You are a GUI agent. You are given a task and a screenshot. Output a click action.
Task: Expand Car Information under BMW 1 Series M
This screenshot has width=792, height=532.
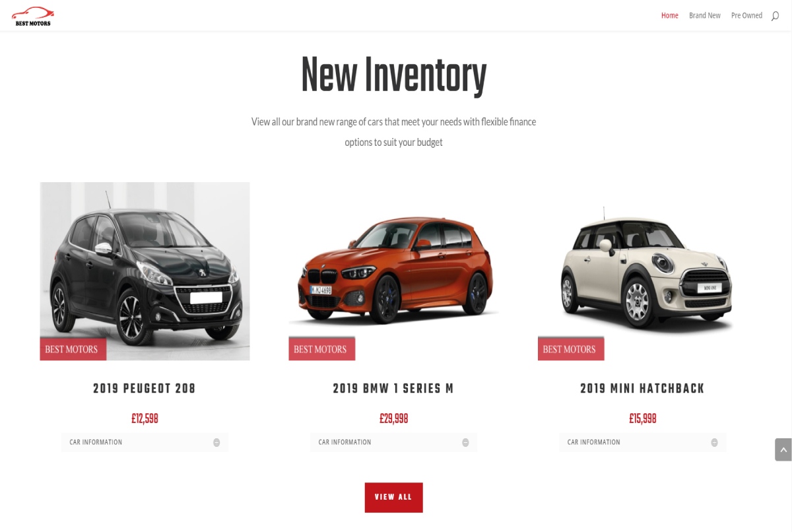point(393,442)
